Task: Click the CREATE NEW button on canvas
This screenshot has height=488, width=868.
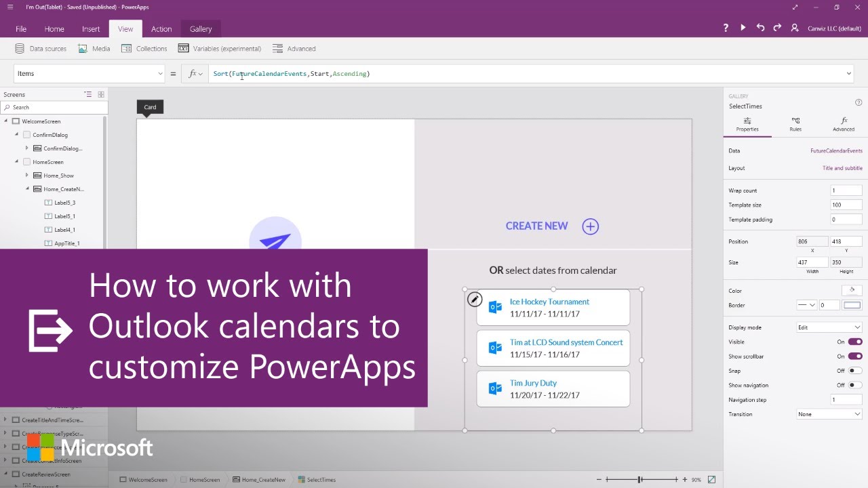Action: coord(536,226)
